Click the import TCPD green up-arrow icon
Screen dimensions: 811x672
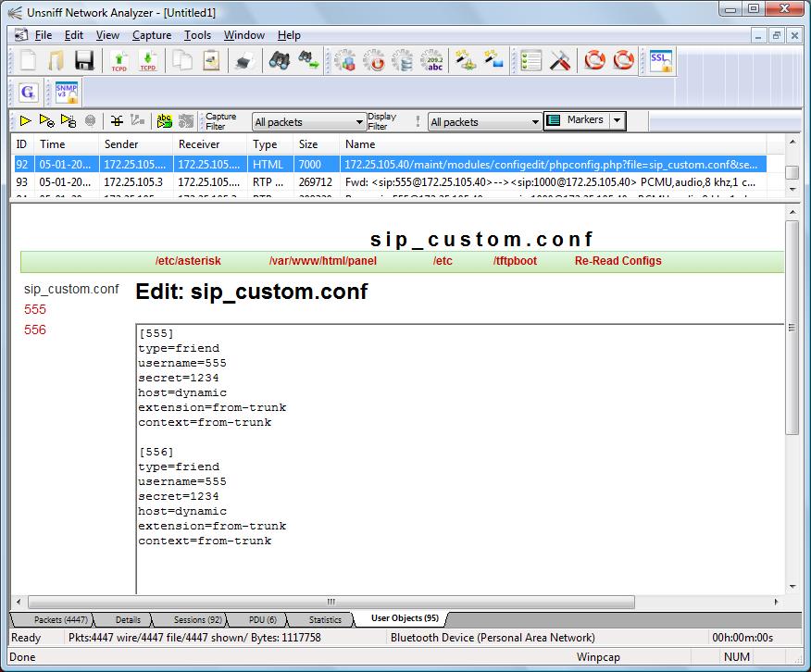[119, 61]
